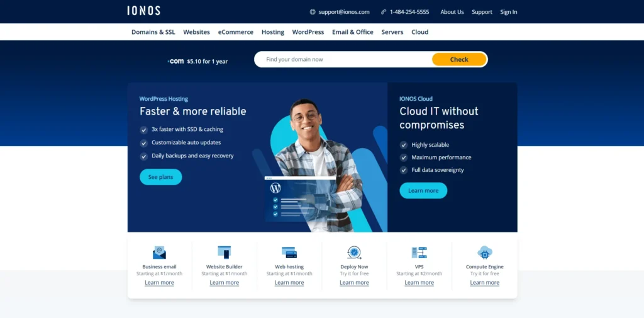Viewport: 644px width, 318px height.
Task: Click the Cloud IT without compromises heading
Action: (439, 118)
